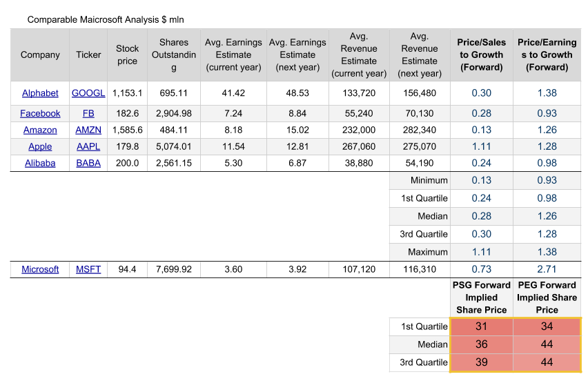
Task: Select Apple's stock price cell 179.8
Action: tap(127, 146)
